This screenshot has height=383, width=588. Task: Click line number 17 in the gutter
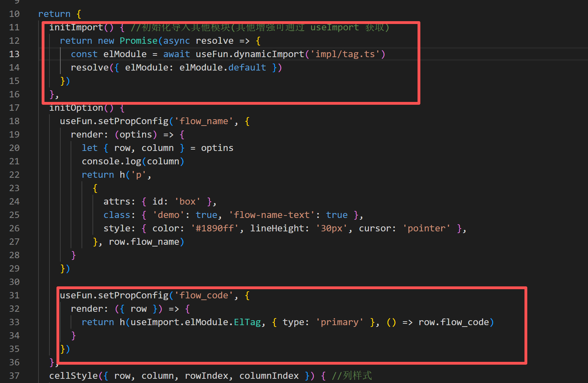(14, 108)
